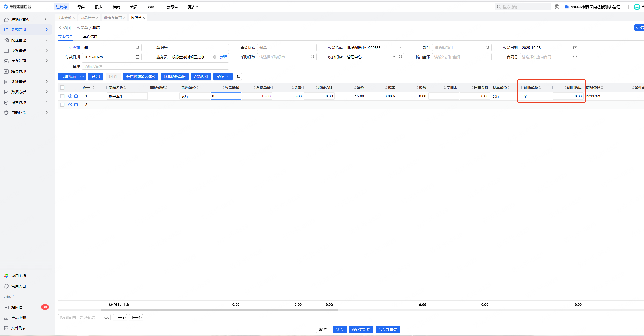
Task: Click the 保存并审核 button
Action: pos(387,329)
